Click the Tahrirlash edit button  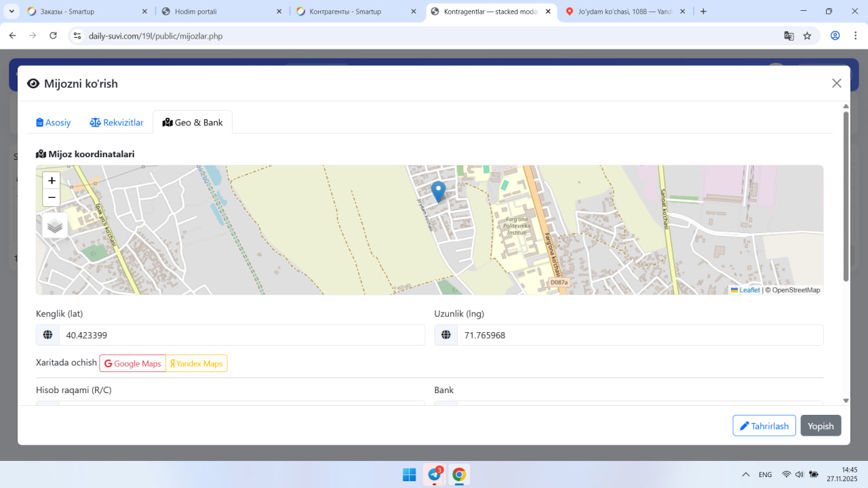coord(764,426)
